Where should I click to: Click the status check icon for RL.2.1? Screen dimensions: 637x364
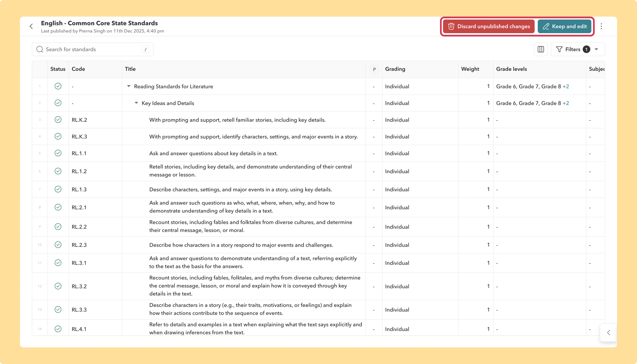(x=58, y=207)
